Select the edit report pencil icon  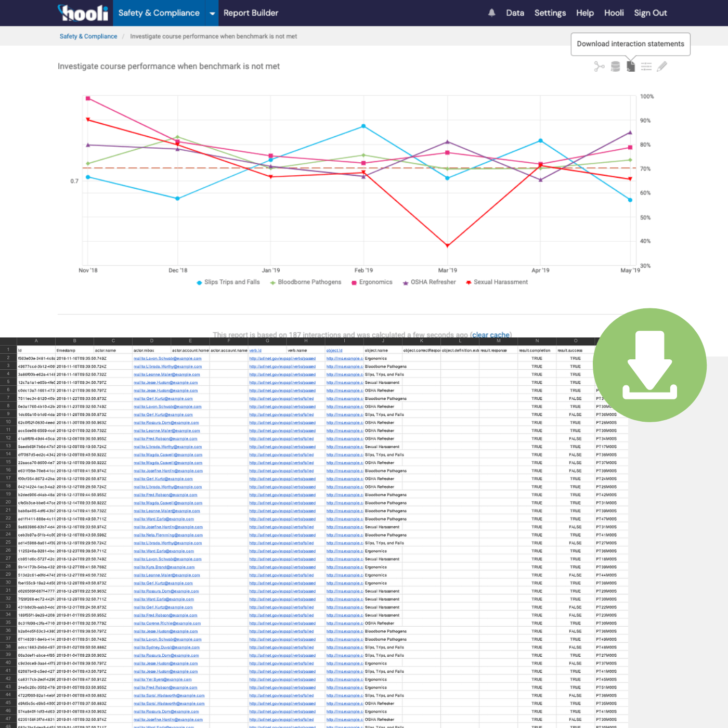pyautogui.click(x=661, y=66)
